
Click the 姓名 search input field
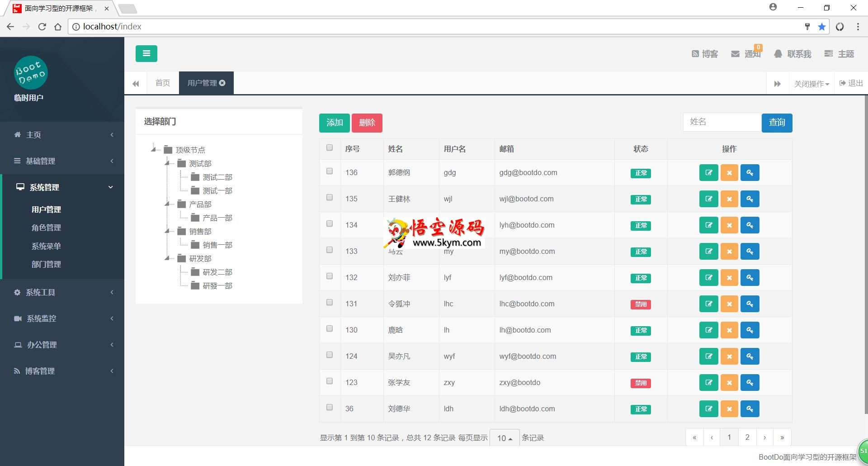pos(722,122)
